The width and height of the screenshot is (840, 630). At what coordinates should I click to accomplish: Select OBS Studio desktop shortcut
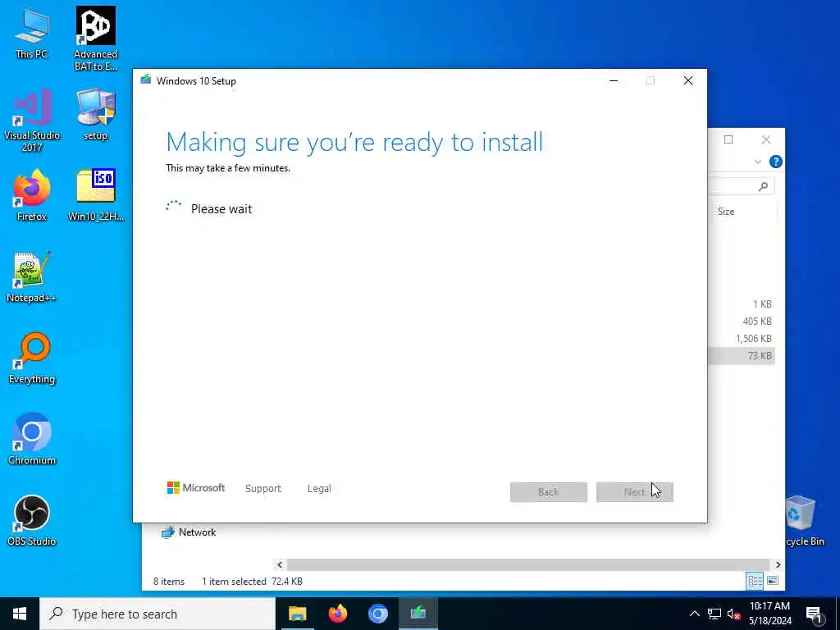point(32,520)
